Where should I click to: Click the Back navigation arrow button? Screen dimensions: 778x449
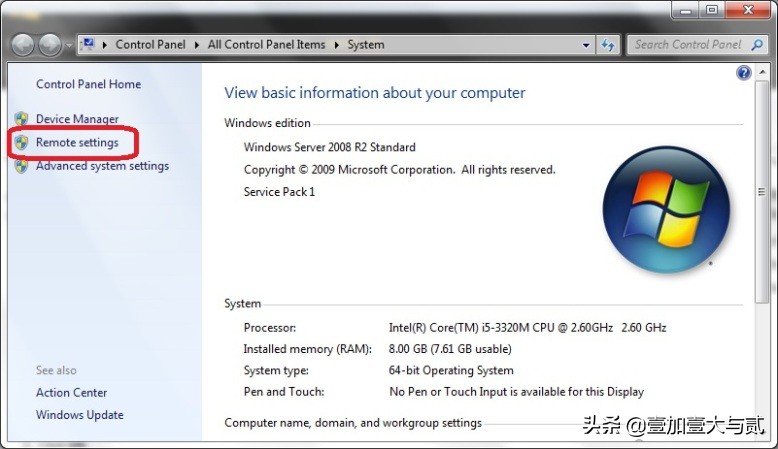[x=23, y=45]
